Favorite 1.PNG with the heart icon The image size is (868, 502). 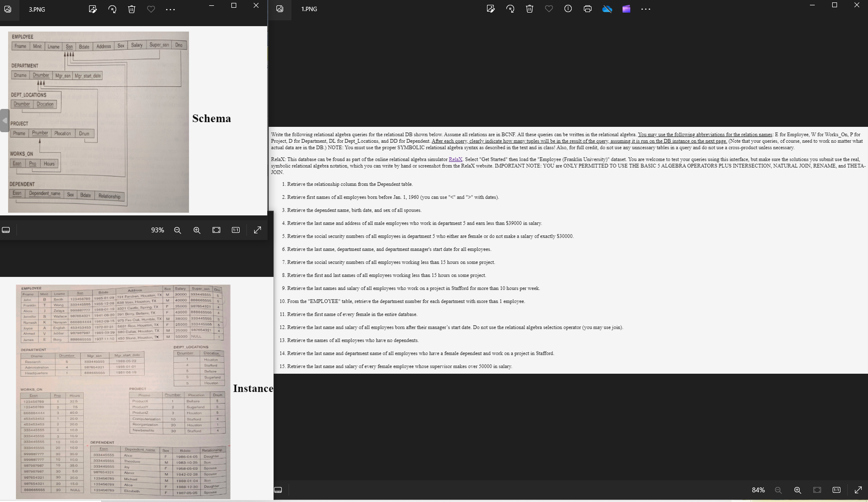click(x=548, y=9)
